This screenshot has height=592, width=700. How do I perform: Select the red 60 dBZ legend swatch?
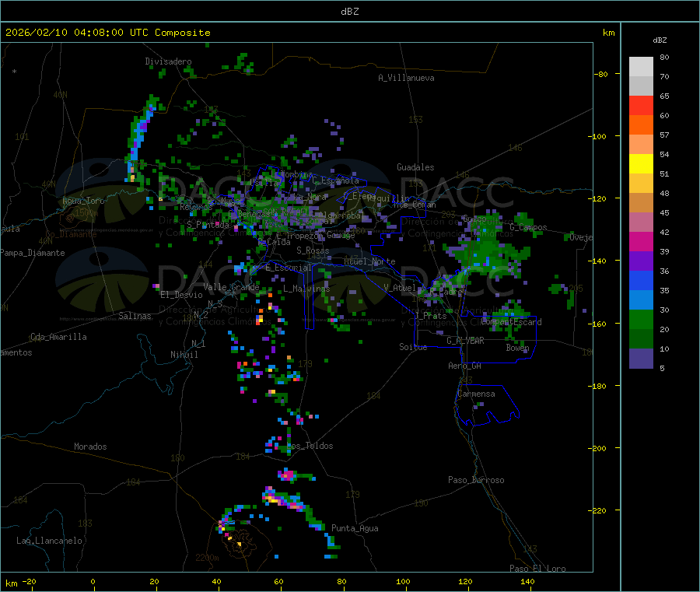pos(641,105)
